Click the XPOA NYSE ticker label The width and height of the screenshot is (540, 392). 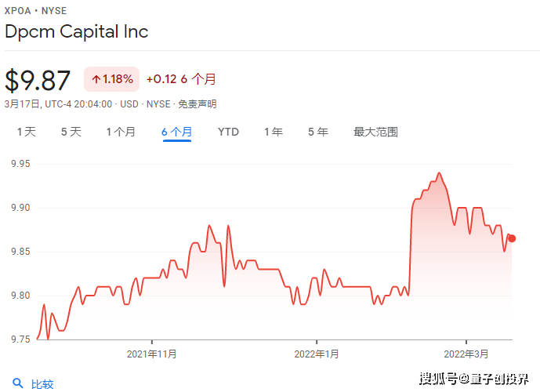[35, 11]
